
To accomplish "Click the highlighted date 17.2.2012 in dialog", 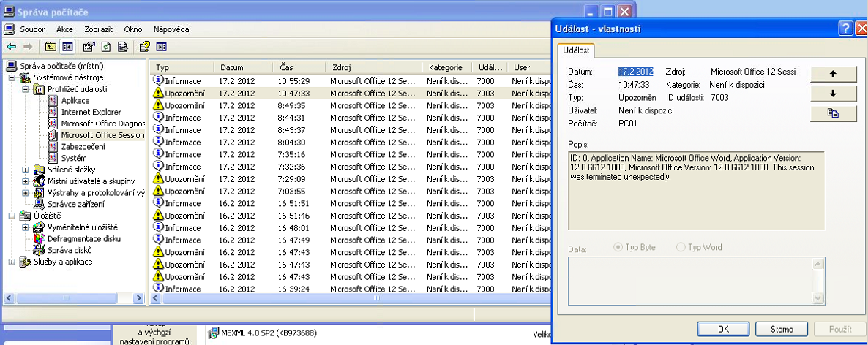I will pyautogui.click(x=635, y=72).
